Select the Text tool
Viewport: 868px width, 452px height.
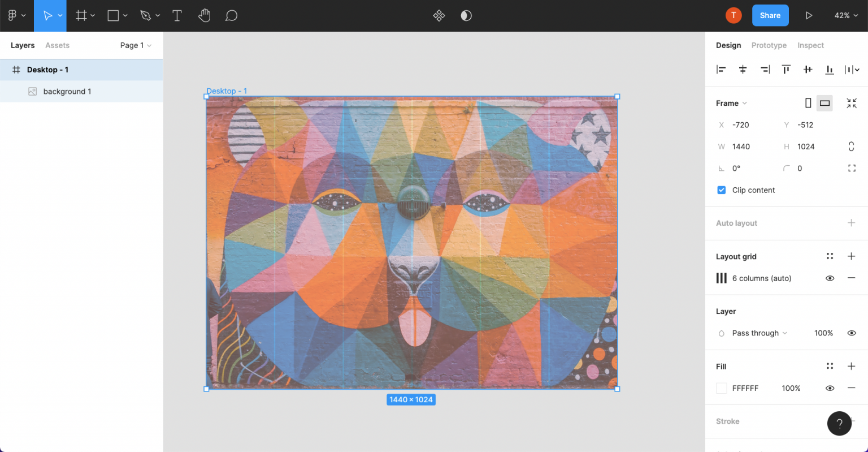coord(177,16)
